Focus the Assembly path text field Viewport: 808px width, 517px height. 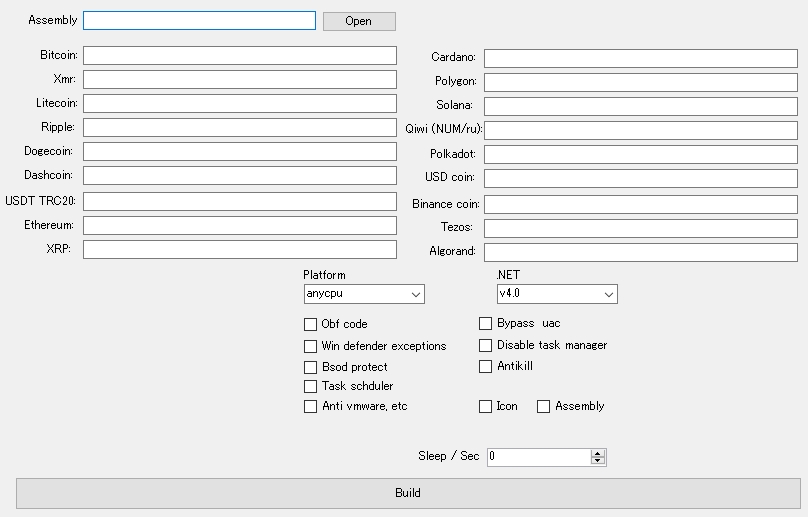coord(199,21)
